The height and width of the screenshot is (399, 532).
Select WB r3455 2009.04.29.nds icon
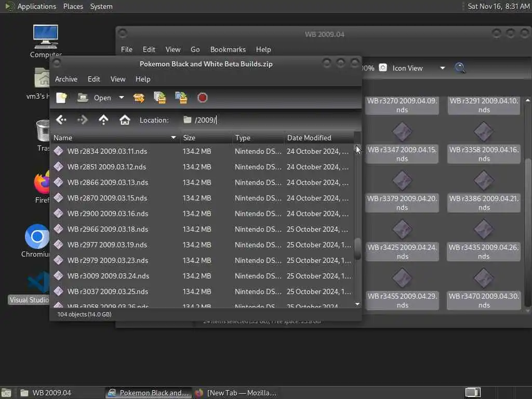click(x=402, y=278)
